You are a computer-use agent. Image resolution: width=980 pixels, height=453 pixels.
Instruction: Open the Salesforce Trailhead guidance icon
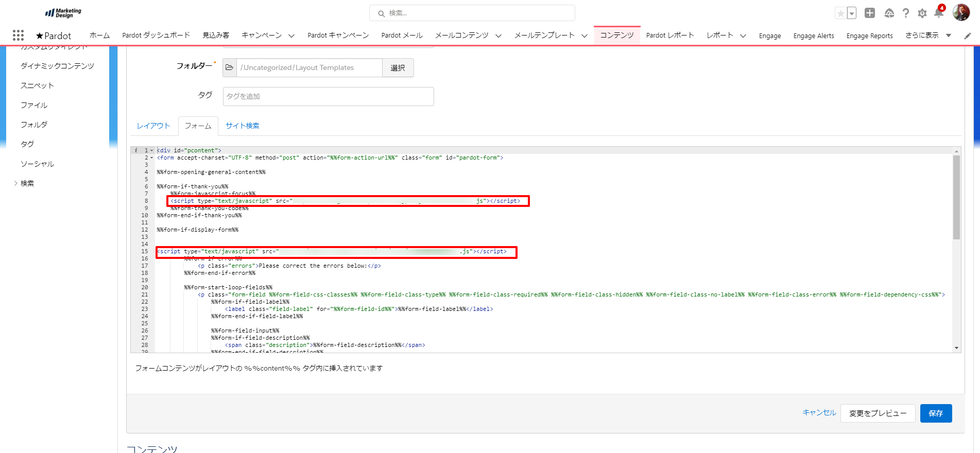(x=889, y=13)
